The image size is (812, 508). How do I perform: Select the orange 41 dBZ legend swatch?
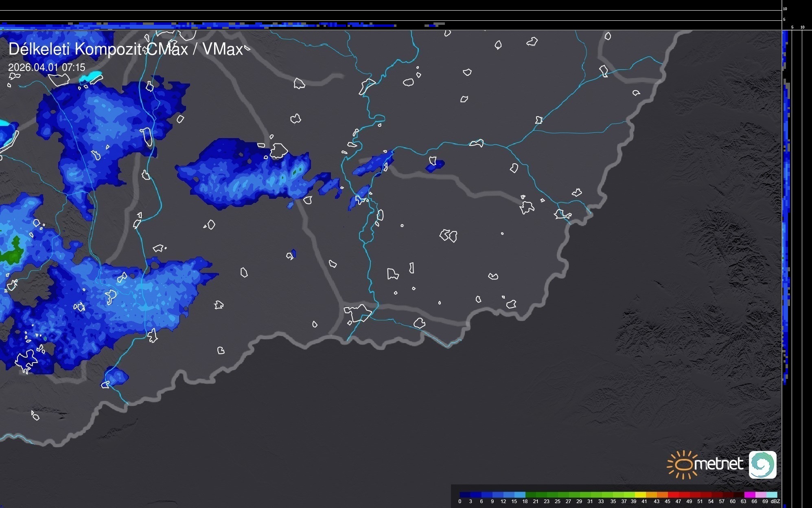tap(651, 495)
